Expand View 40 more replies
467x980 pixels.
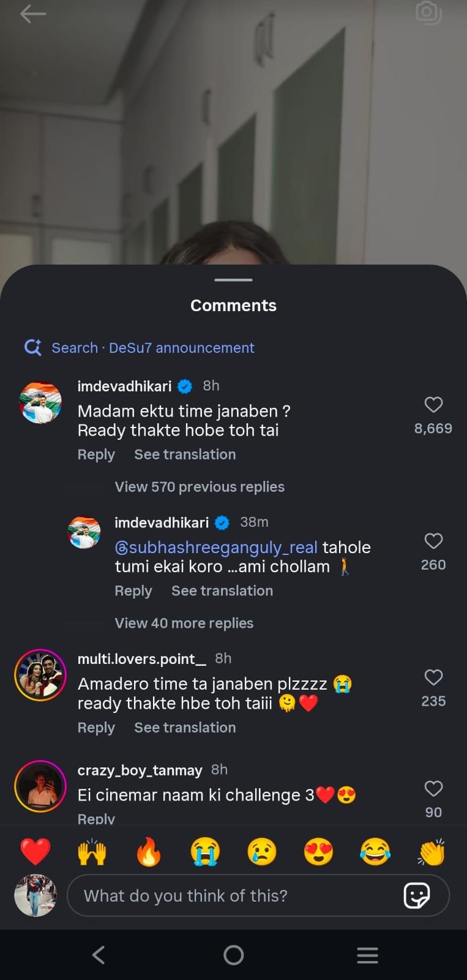pyautogui.click(x=184, y=623)
